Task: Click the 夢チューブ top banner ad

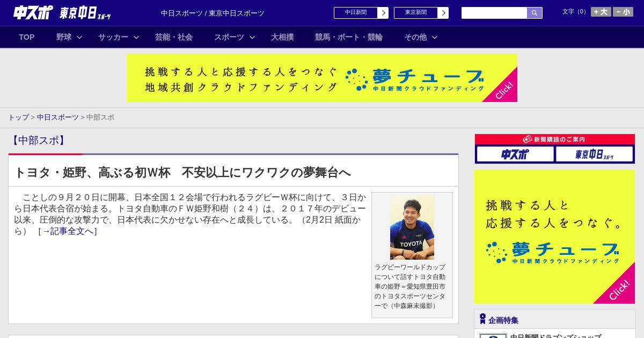Action: (x=322, y=78)
